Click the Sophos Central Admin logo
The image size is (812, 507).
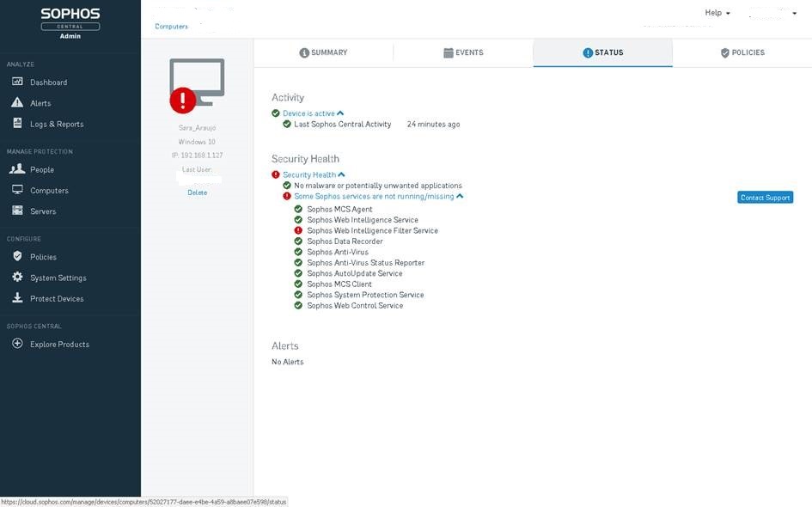point(70,23)
